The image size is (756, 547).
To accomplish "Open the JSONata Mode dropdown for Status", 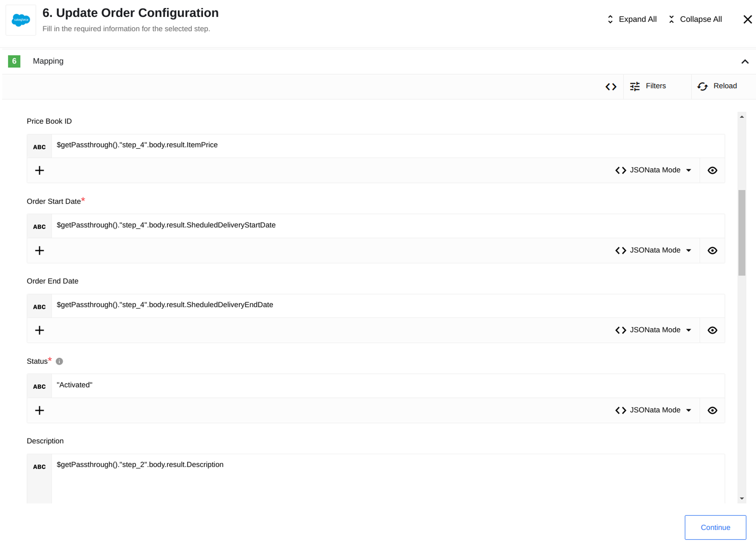I will 690,410.
